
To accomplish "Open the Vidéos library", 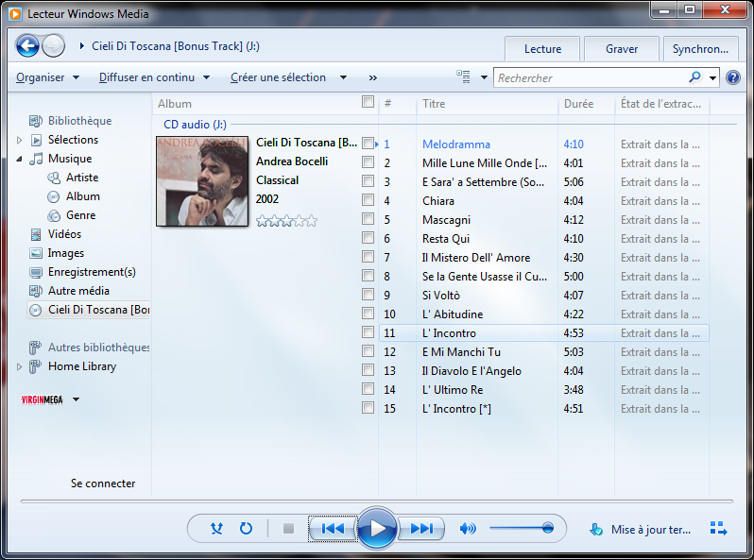I will coord(64,234).
